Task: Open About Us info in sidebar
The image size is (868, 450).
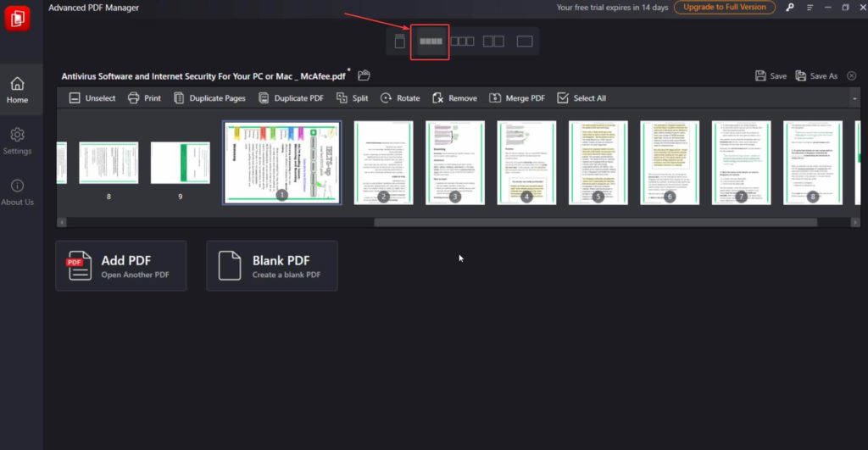Action: (x=17, y=192)
